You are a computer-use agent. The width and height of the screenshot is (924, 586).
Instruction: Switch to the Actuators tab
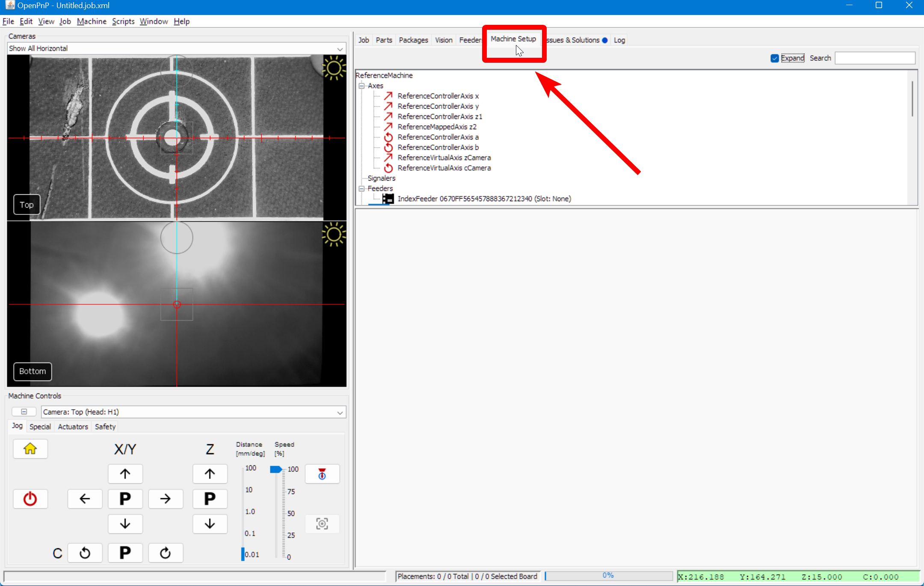[x=73, y=427]
